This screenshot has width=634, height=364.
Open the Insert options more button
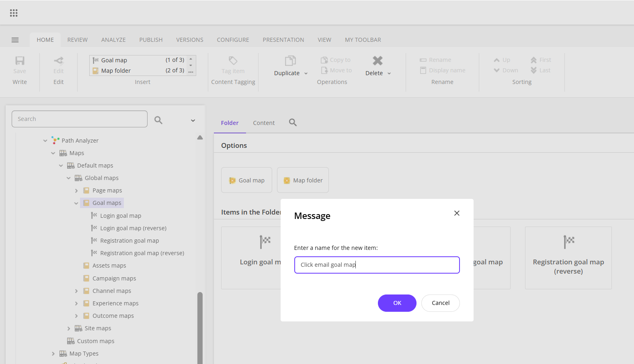coord(191,72)
